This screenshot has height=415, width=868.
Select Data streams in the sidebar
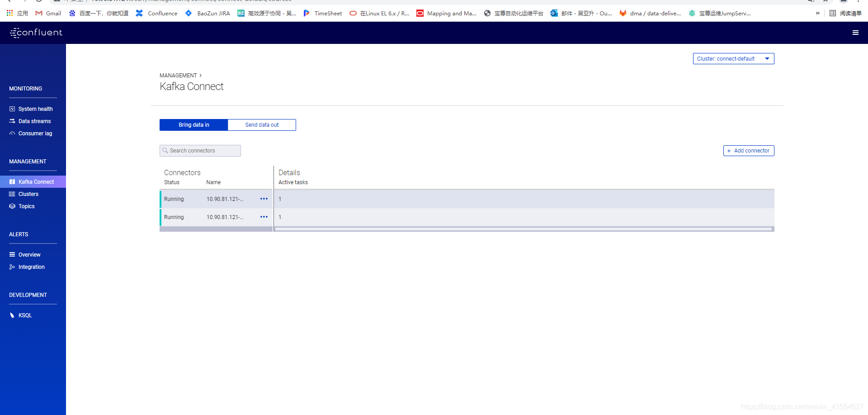pos(35,121)
